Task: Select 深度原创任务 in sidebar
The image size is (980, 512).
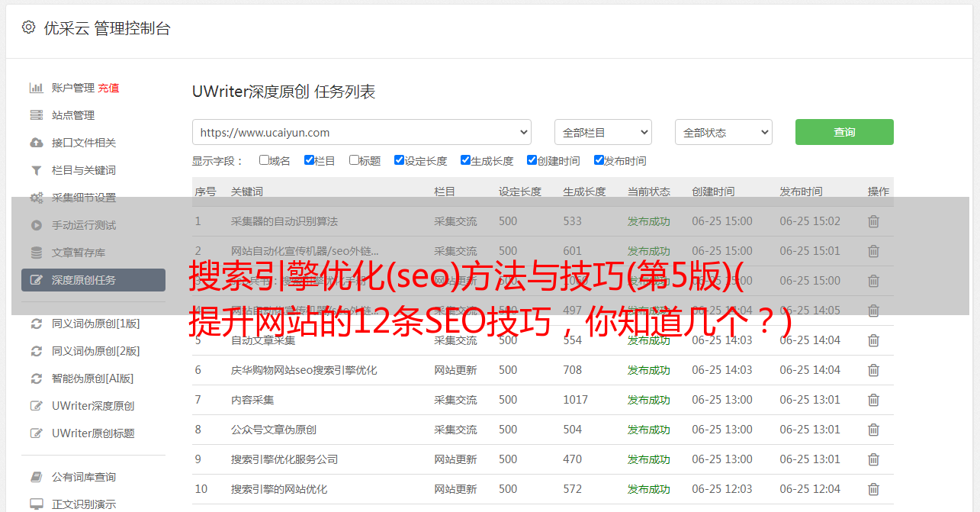Action: [93, 280]
